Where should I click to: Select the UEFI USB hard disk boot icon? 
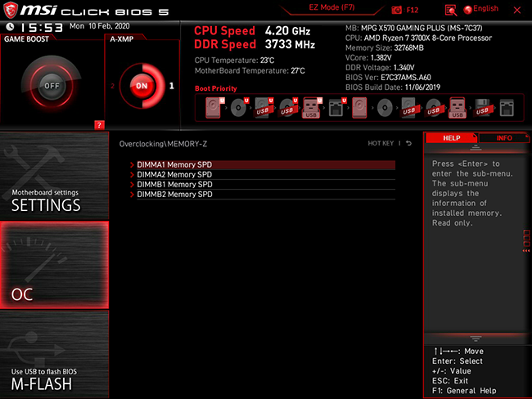pos(264,108)
